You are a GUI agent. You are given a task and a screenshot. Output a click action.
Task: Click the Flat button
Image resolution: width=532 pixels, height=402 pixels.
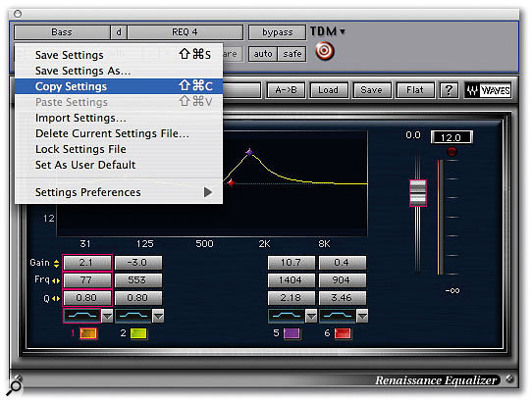(415, 90)
